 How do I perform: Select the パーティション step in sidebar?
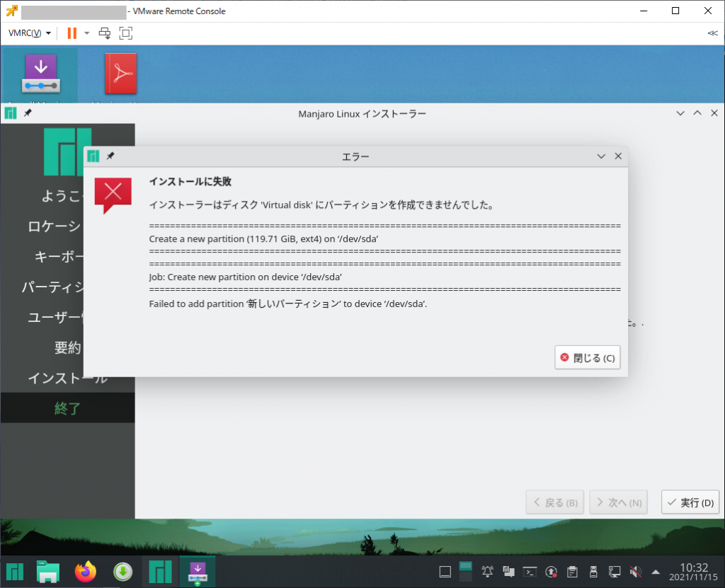click(x=52, y=287)
